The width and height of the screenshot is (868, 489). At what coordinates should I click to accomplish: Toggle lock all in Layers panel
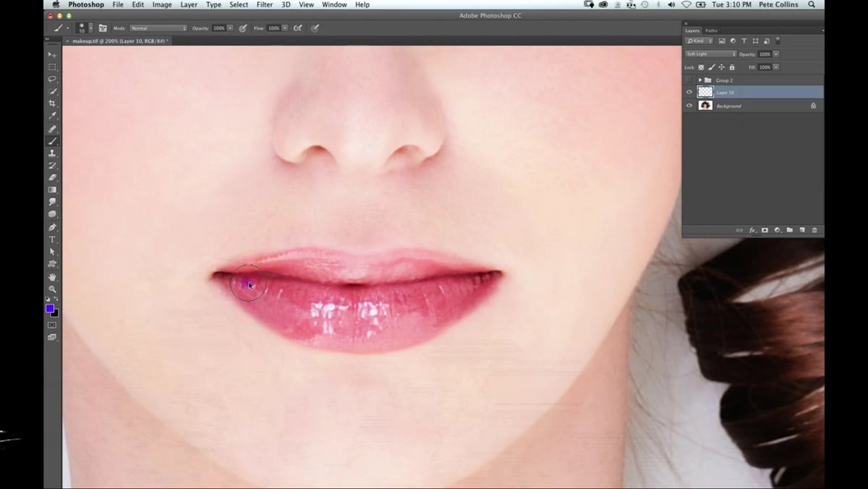[x=731, y=67]
